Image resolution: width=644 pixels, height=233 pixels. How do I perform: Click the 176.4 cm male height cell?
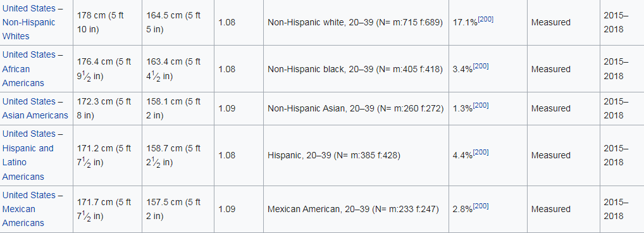[x=108, y=69]
